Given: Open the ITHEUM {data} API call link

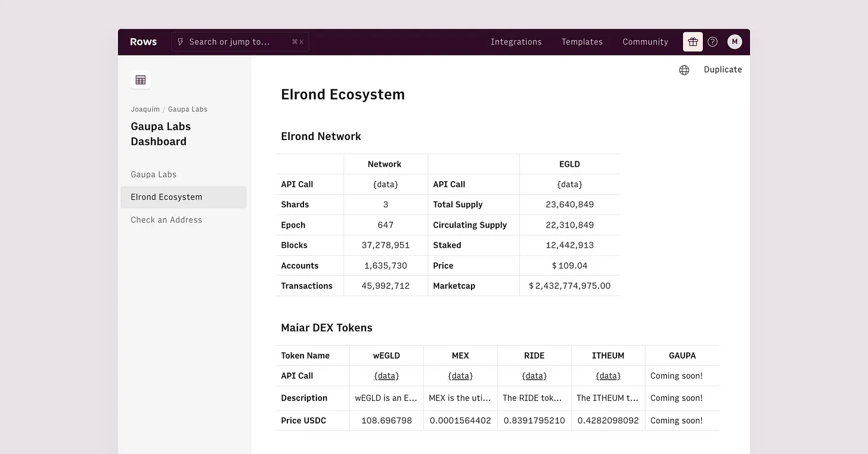Looking at the screenshot, I should click(x=608, y=376).
